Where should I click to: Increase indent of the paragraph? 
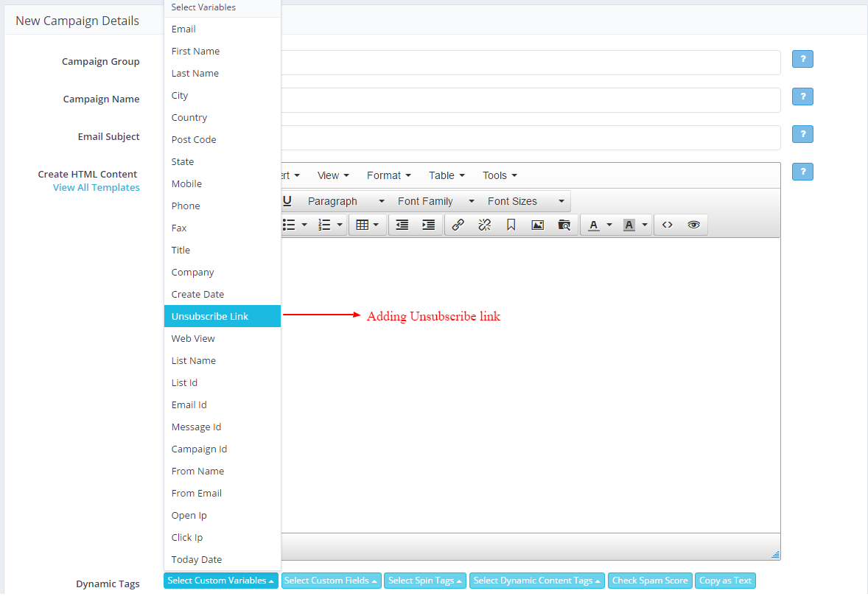coord(428,225)
